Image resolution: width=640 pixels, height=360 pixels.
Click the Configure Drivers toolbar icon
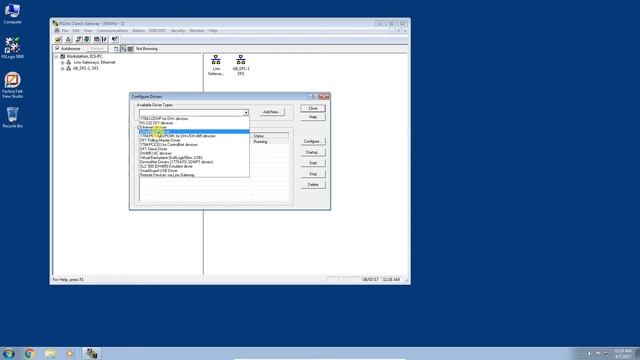point(79,39)
